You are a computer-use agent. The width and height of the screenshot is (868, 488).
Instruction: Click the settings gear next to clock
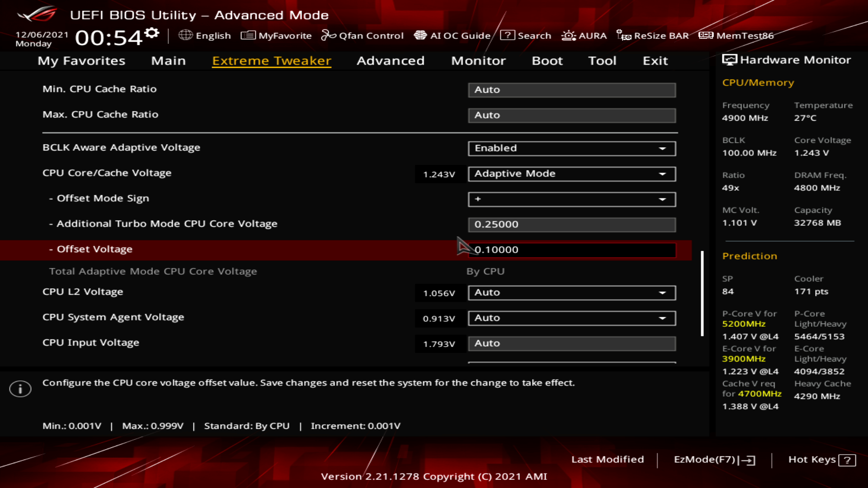tap(152, 33)
